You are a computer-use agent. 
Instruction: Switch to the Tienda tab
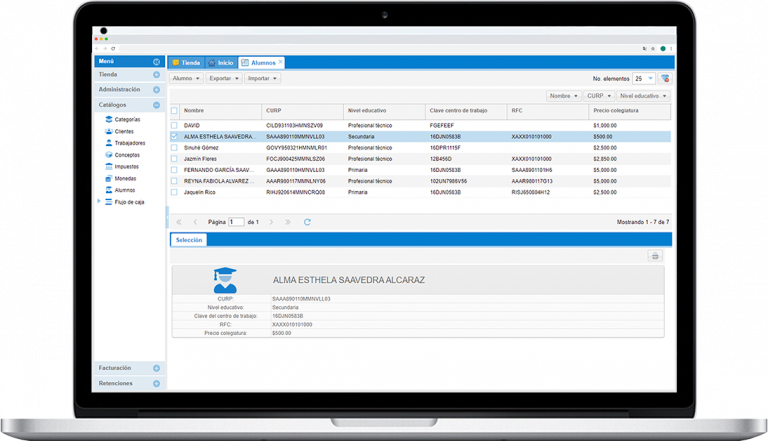(x=186, y=62)
